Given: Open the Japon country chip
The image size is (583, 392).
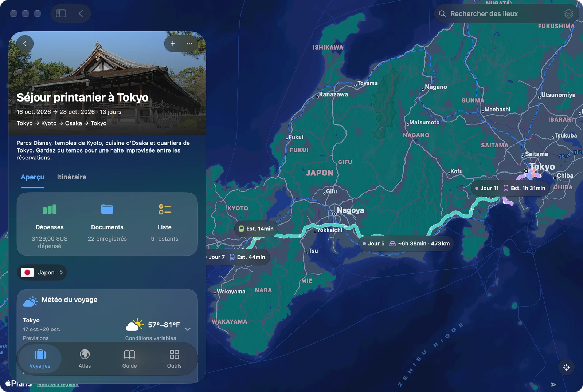Looking at the screenshot, I should pyautogui.click(x=42, y=273).
